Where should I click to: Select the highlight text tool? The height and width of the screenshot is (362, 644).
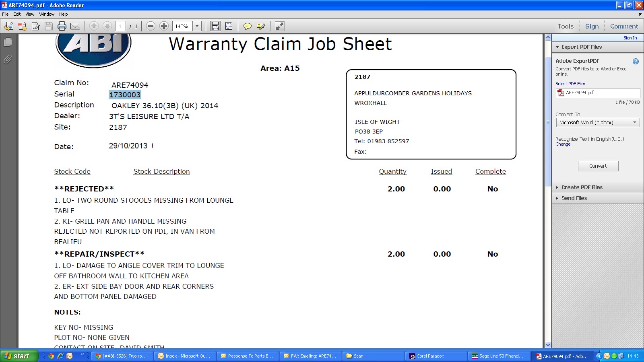tap(260, 27)
